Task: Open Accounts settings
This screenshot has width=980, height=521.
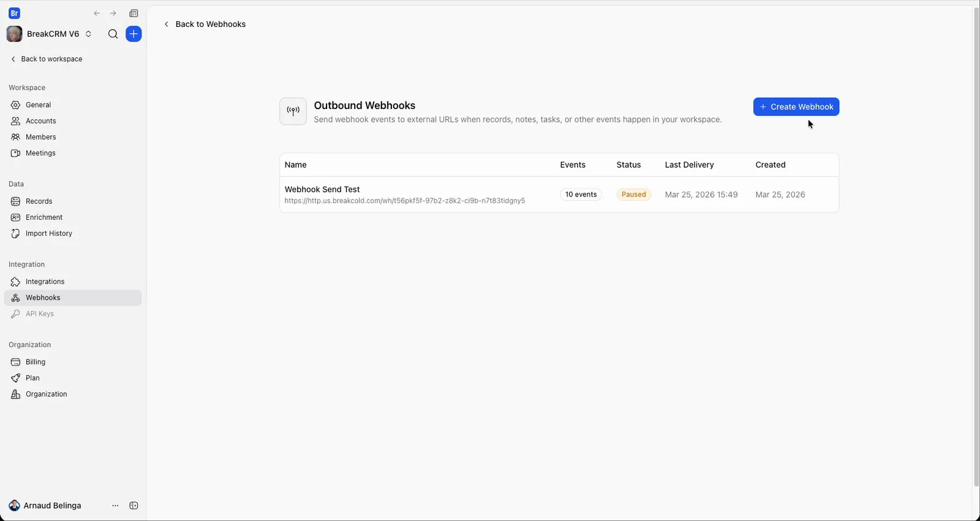Action: (x=72, y=121)
